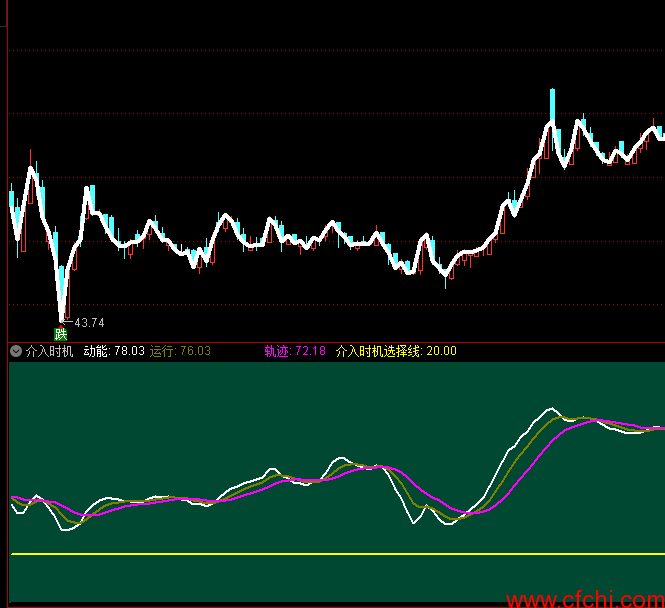Click the 介入时机选择线: 20.00 label
Image resolution: width=665 pixels, height=608 pixels.
point(396,351)
